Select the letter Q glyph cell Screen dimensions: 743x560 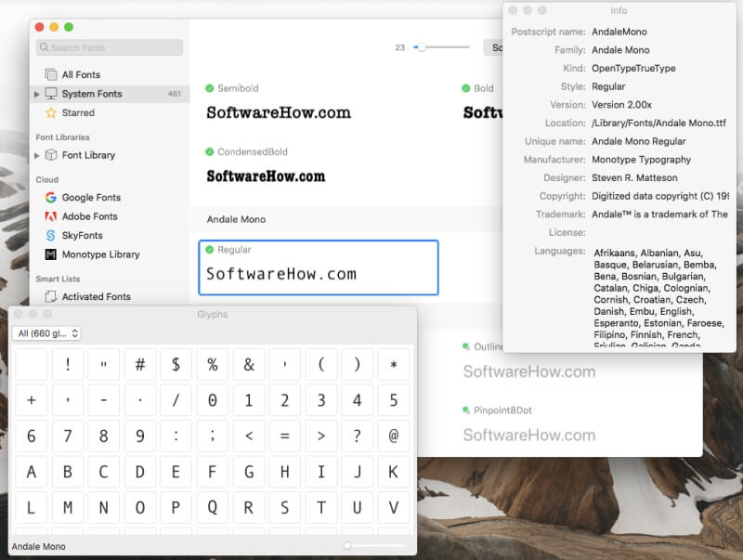[213, 508]
